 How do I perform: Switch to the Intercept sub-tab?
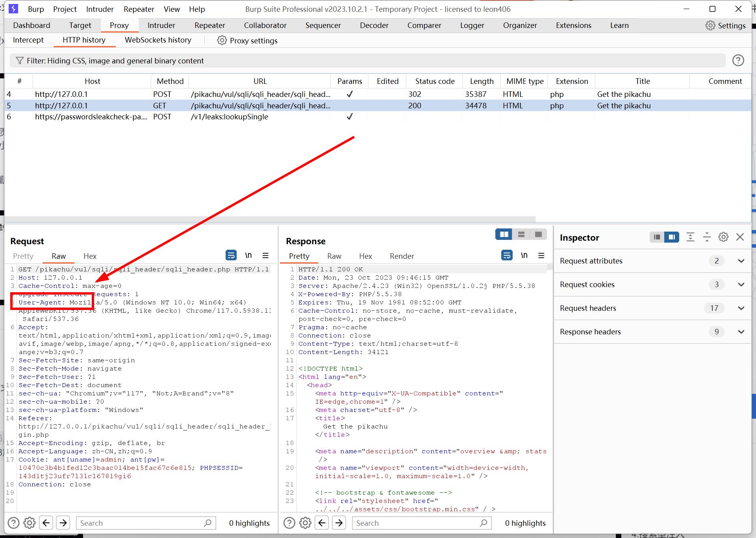(28, 40)
